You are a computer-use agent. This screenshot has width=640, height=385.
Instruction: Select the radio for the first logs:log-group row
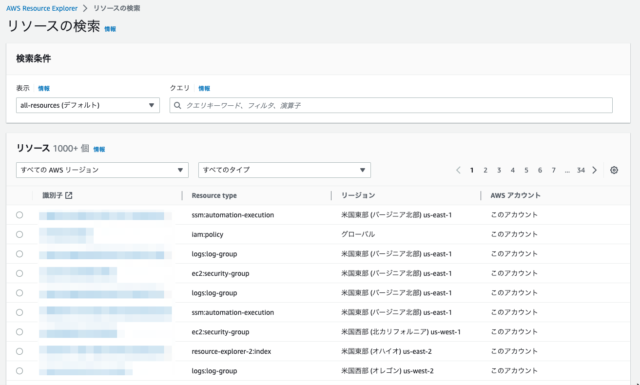20,254
